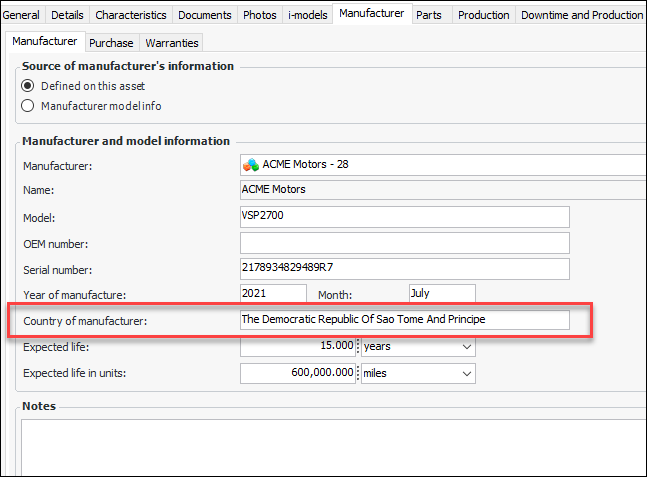
Task: Click the empty OEM number field
Action: click(x=404, y=243)
